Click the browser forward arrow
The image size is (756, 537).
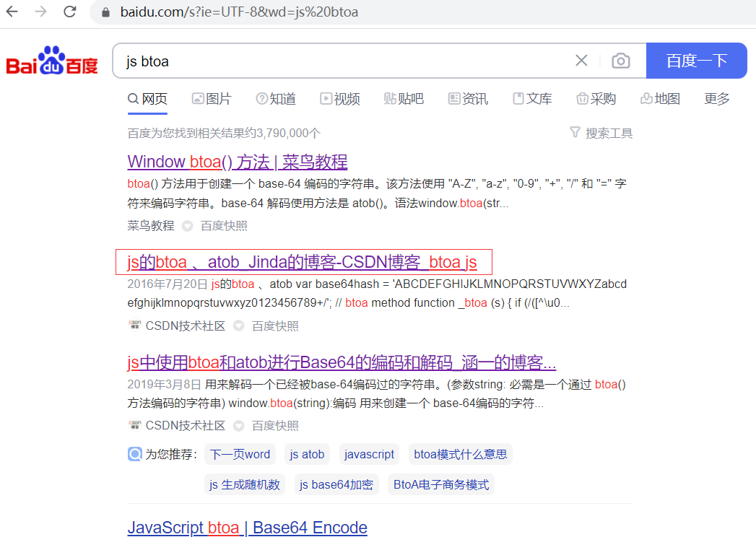tap(41, 12)
